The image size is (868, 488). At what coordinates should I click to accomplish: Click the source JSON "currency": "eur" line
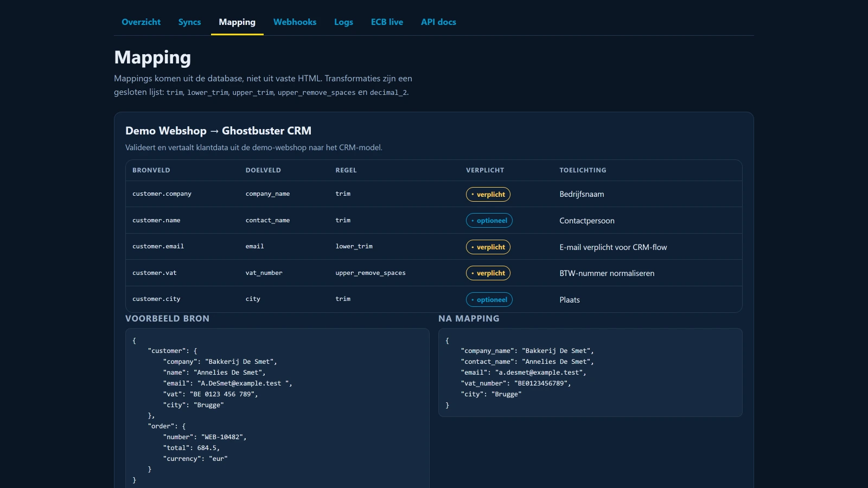(195, 459)
